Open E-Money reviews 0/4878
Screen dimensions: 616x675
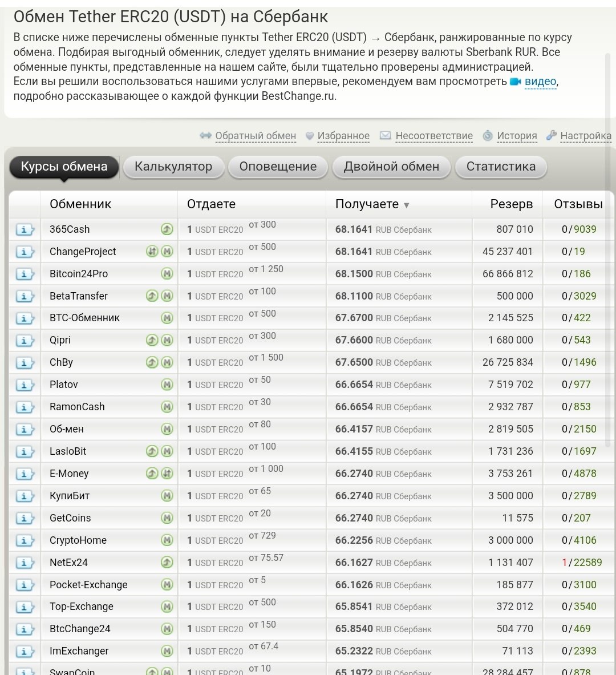click(579, 474)
